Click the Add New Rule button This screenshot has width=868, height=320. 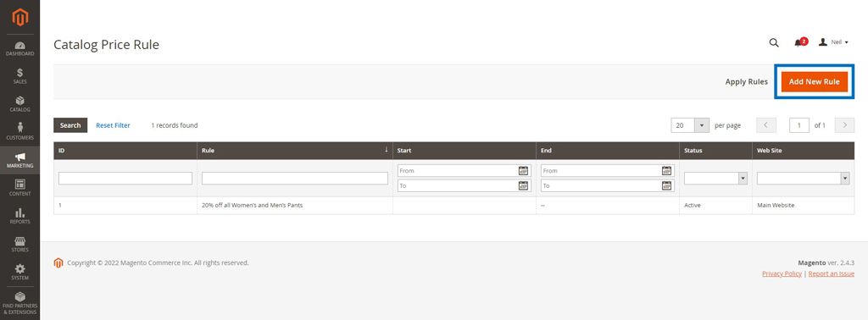[x=814, y=82]
